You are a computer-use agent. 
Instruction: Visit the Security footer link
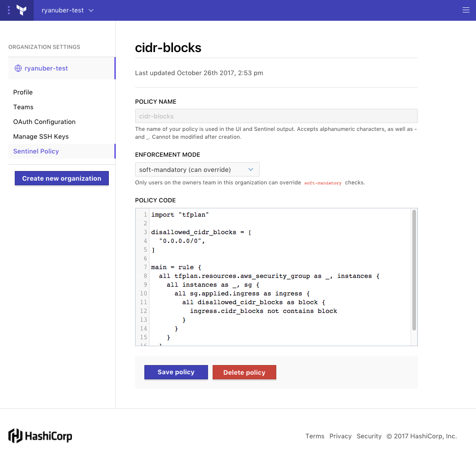pyautogui.click(x=369, y=436)
